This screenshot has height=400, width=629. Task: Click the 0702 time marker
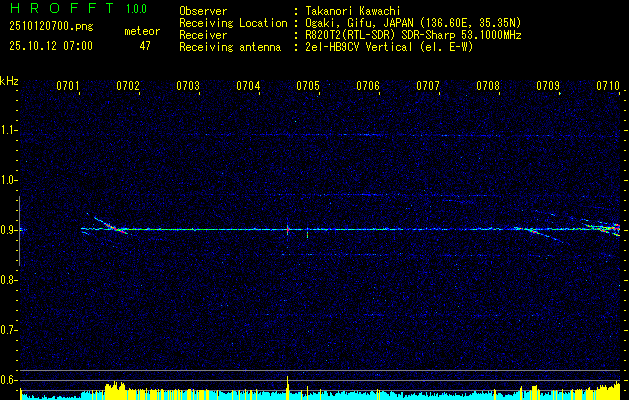128,85
